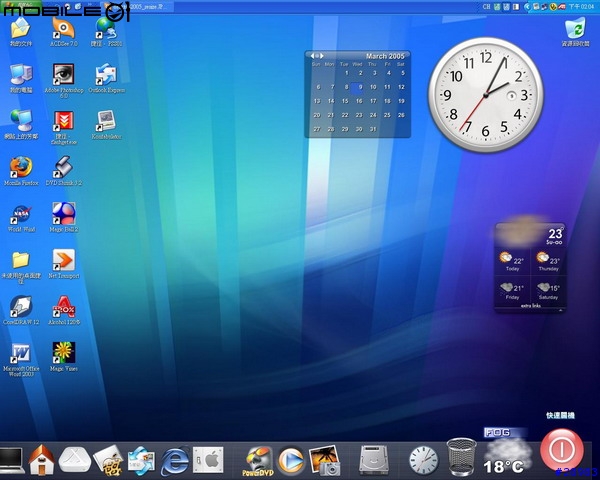Select the DVD Shrink 3.2 shortcut

coord(64,171)
